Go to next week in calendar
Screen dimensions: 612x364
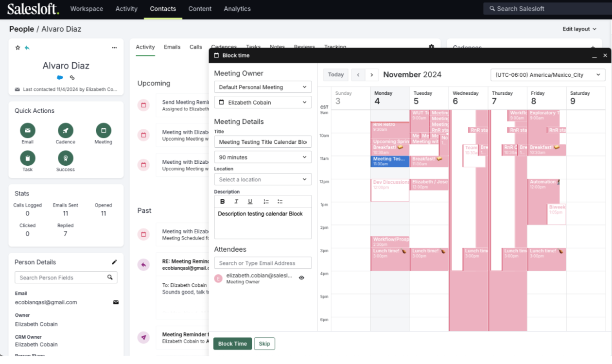click(372, 75)
